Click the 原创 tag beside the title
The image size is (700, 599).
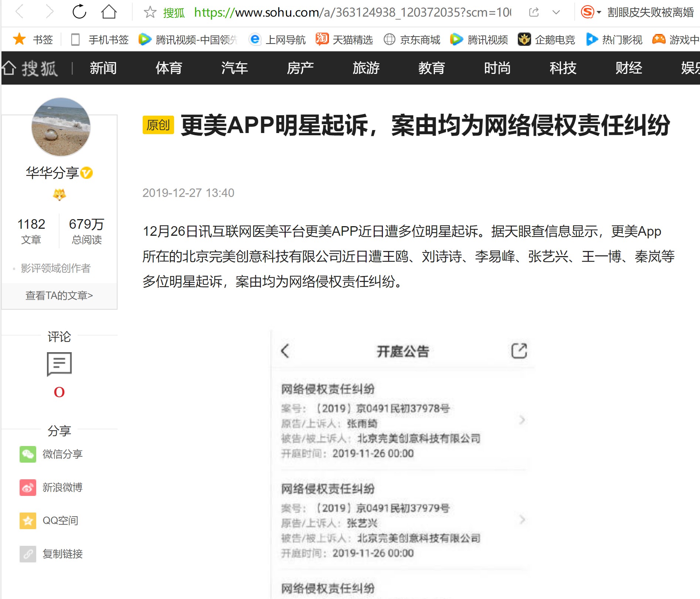pos(158,125)
